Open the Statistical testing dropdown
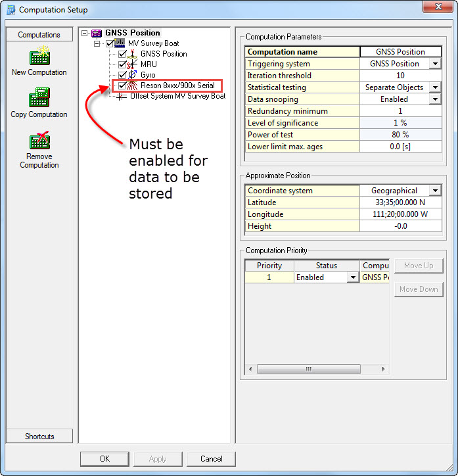The height and width of the screenshot is (476, 458). click(435, 87)
